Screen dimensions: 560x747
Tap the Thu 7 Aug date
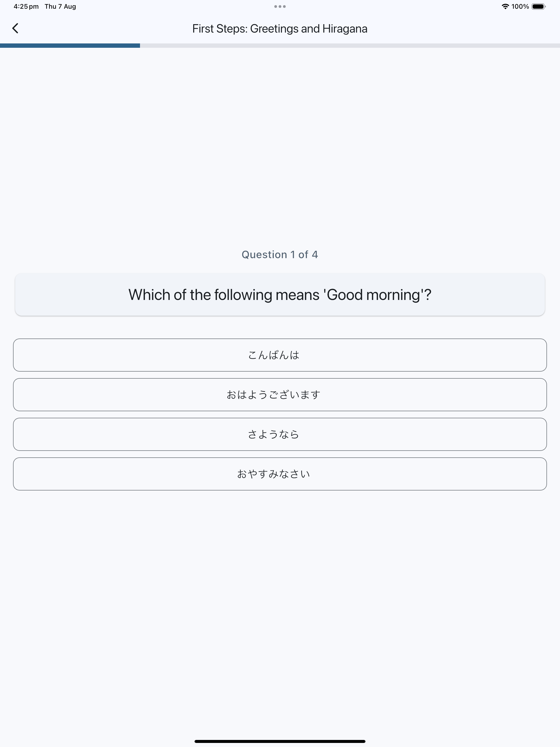[x=61, y=7]
